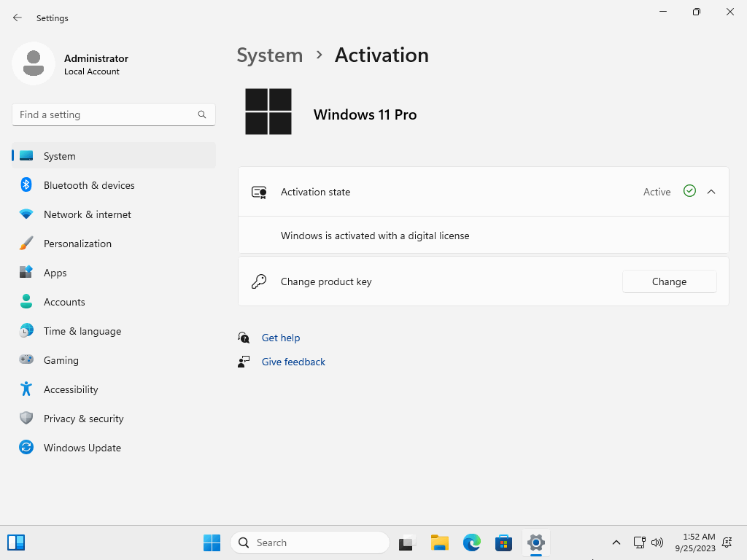
Task: Open the Windows Start button
Action: [x=212, y=542]
